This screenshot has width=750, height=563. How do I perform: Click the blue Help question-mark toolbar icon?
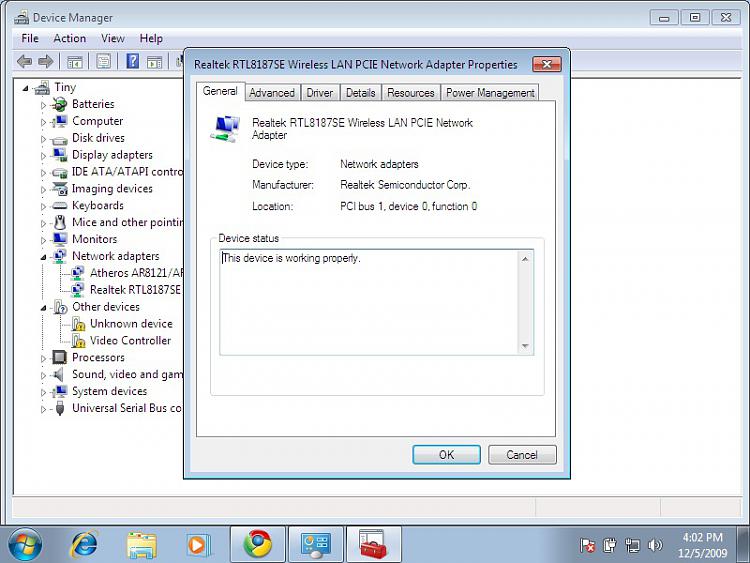132,61
